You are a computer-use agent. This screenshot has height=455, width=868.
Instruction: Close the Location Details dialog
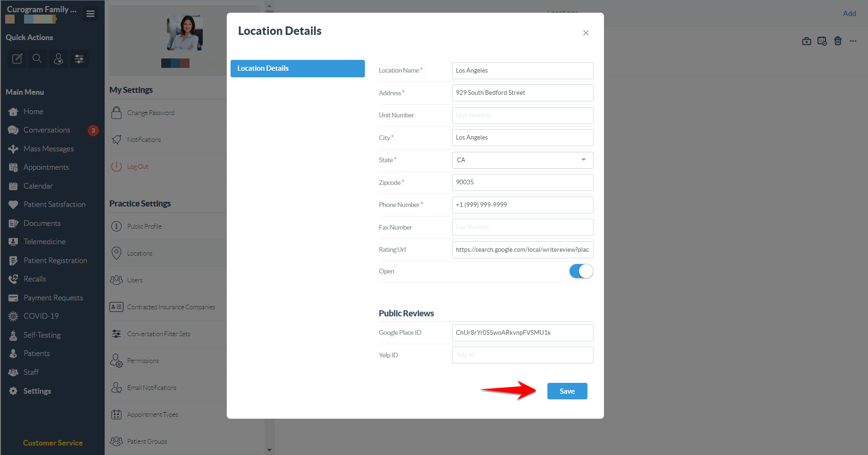[x=586, y=33]
